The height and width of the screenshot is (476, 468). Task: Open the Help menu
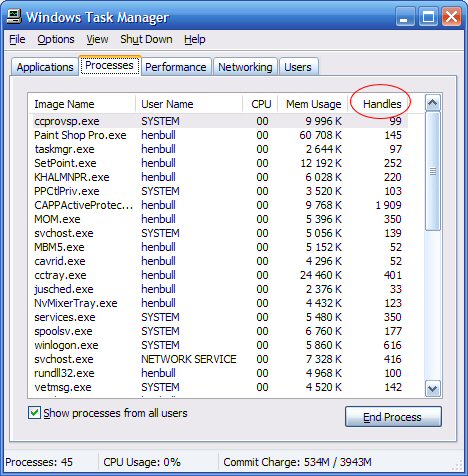(x=195, y=40)
